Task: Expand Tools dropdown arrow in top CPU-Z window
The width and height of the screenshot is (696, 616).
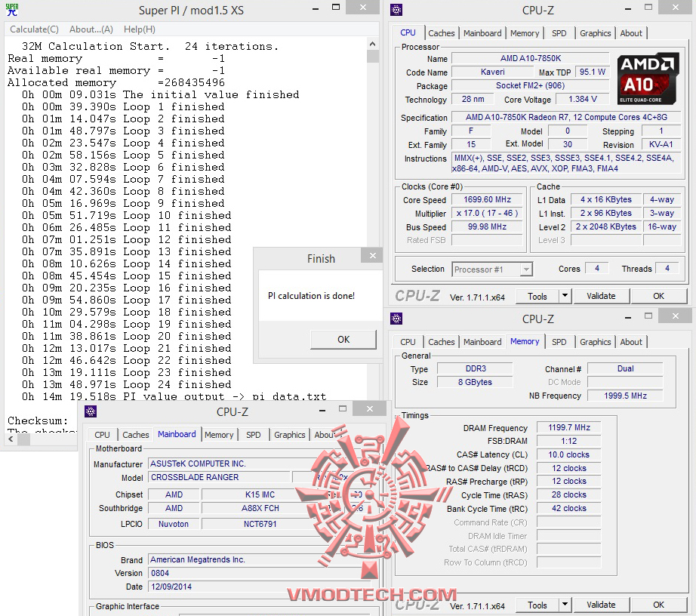Action: pos(565,296)
